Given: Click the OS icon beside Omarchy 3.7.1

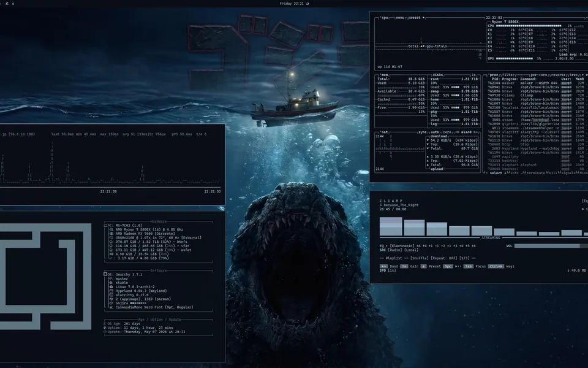Looking at the screenshot, I should (106, 275).
